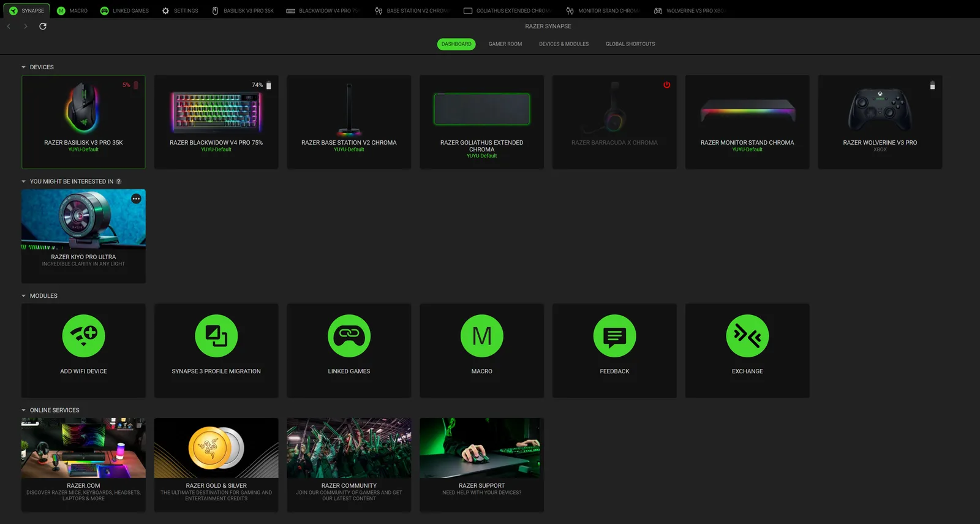Click the Razer Synapse title text
This screenshot has width=980, height=524.
(x=548, y=26)
